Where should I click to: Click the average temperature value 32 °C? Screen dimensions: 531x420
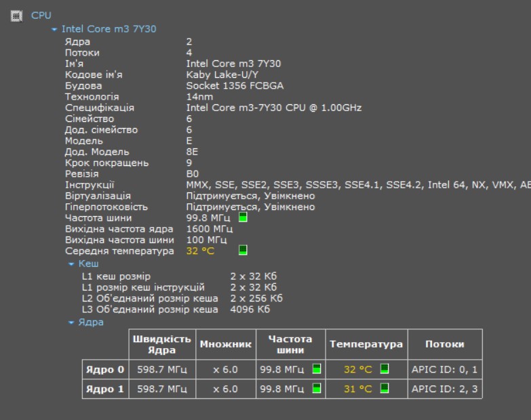pos(200,251)
